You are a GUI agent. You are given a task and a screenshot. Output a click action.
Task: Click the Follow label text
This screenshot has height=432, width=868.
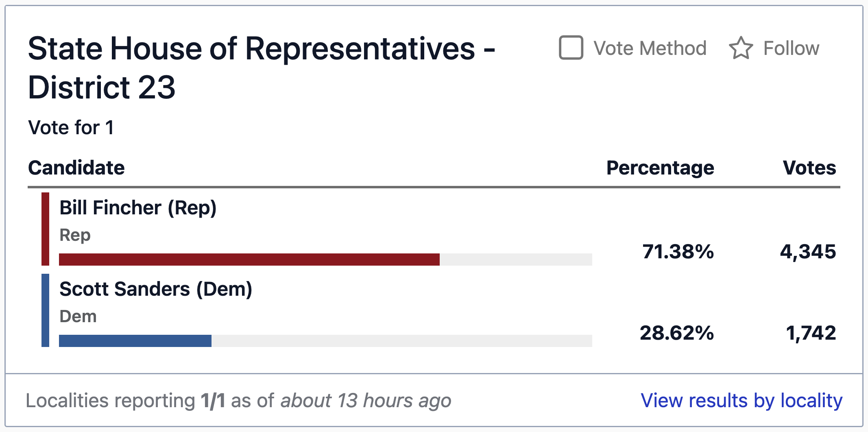pyautogui.click(x=791, y=48)
